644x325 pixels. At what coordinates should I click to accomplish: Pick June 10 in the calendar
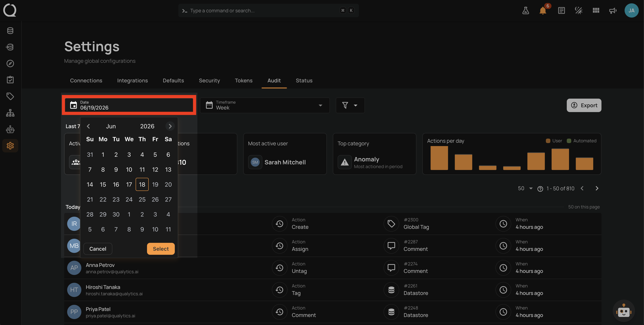click(129, 170)
